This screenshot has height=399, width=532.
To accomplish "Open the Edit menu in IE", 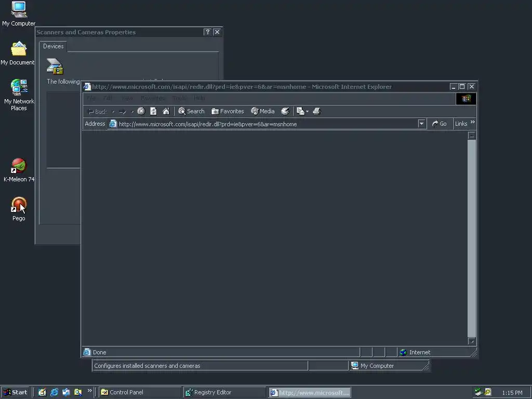I will pyautogui.click(x=108, y=98).
